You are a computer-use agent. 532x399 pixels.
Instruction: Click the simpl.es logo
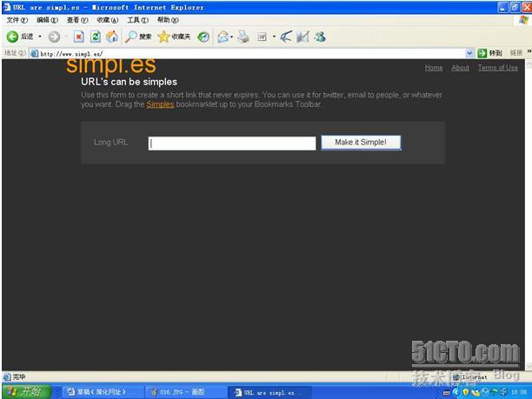click(111, 66)
